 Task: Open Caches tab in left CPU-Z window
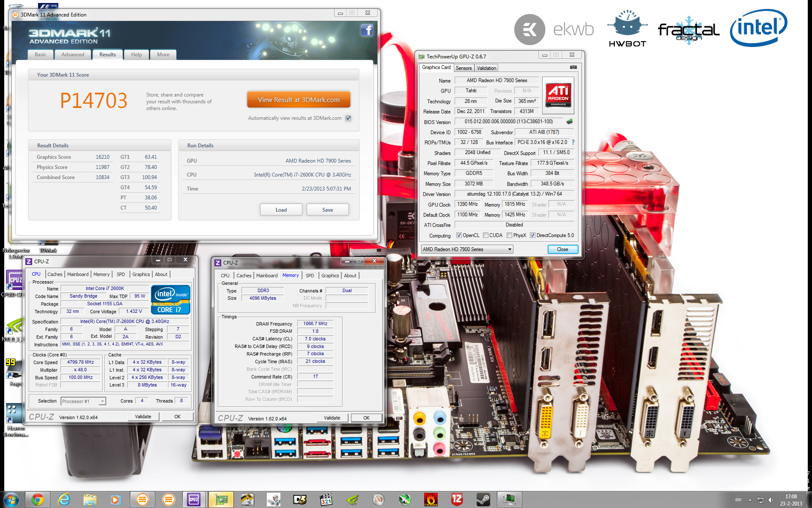pos(55,274)
